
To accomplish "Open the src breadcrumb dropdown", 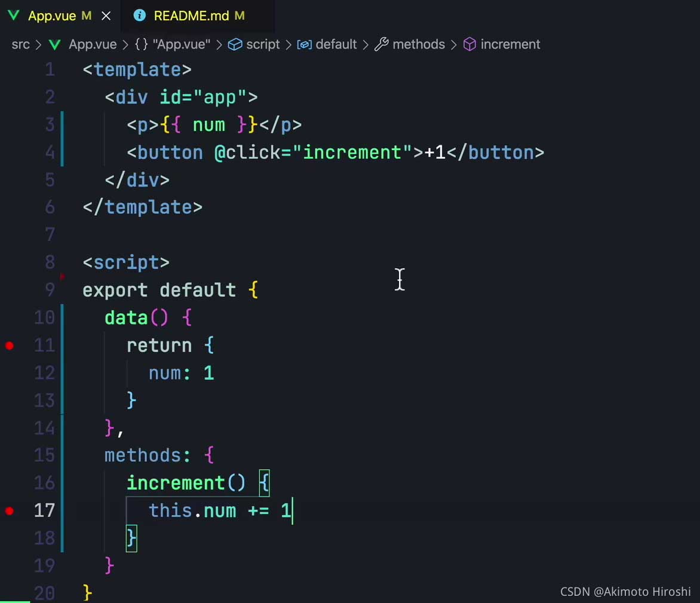I will (x=20, y=45).
